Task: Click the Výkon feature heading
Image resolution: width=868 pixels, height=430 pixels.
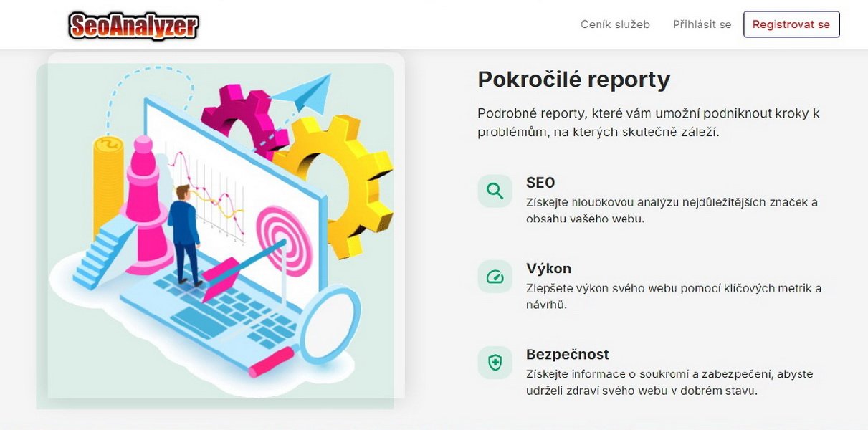Action: coord(548,269)
